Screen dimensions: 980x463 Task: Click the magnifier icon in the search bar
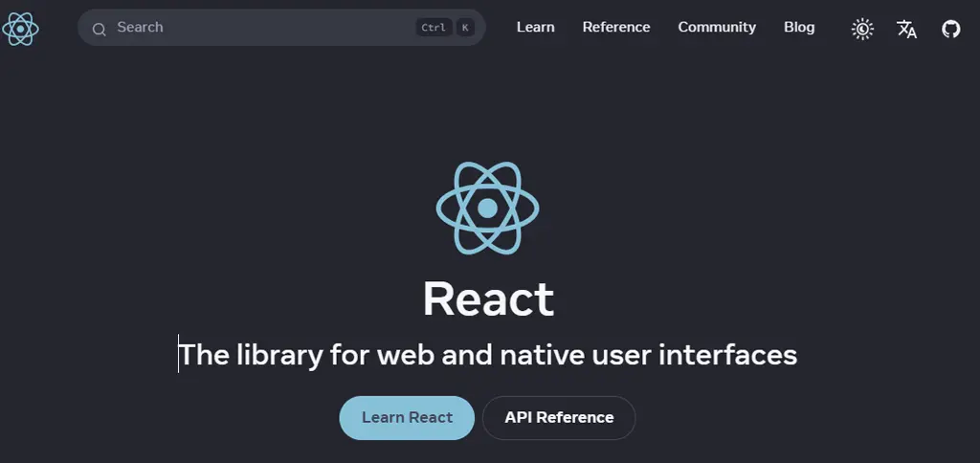click(99, 29)
